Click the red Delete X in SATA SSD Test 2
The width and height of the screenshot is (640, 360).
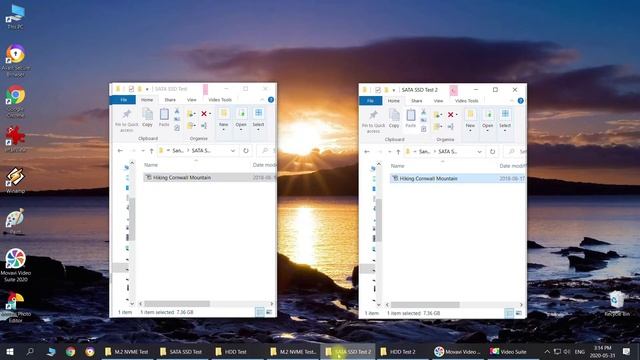coord(451,115)
